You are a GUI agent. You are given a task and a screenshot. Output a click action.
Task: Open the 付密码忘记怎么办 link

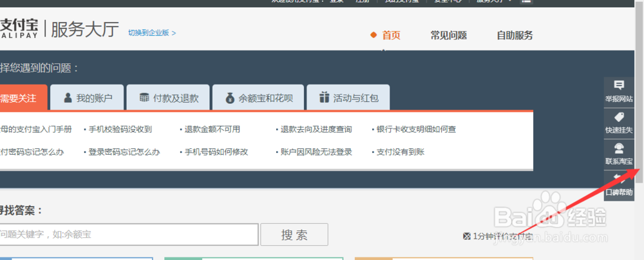tap(32, 152)
